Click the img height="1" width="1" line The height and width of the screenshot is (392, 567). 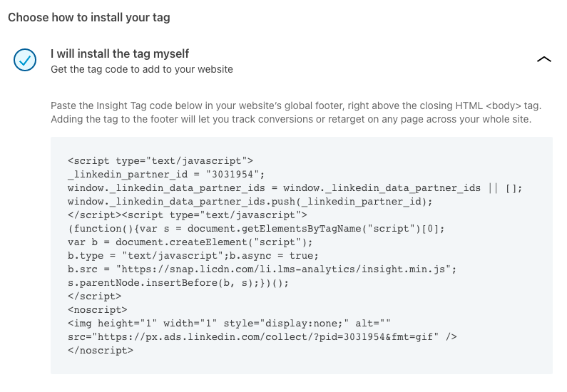(229, 324)
